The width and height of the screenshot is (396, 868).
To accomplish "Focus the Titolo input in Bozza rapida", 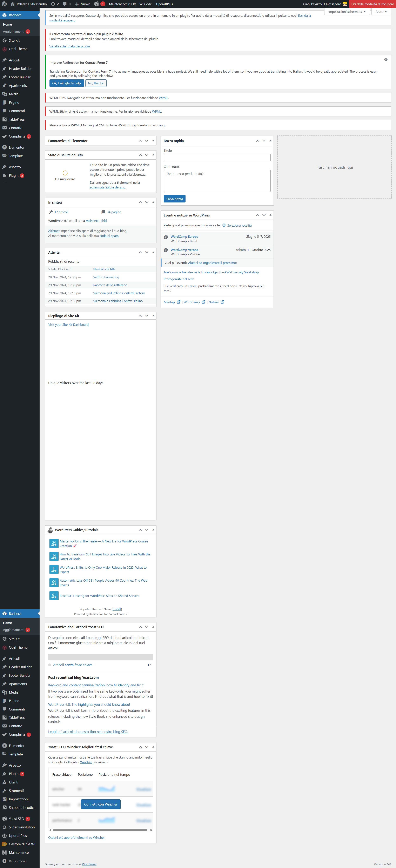I will click(217, 157).
